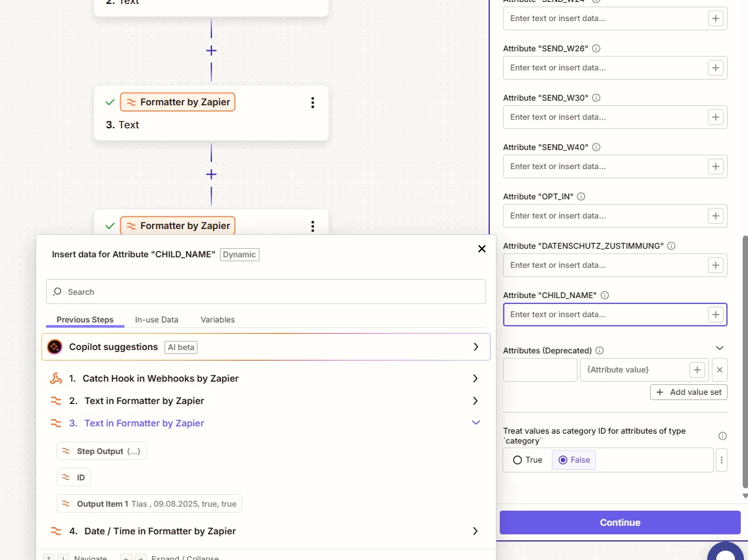Viewport: 748px width, 560px height.
Task: Insert data plus in Attribute value field
Action: point(697,370)
